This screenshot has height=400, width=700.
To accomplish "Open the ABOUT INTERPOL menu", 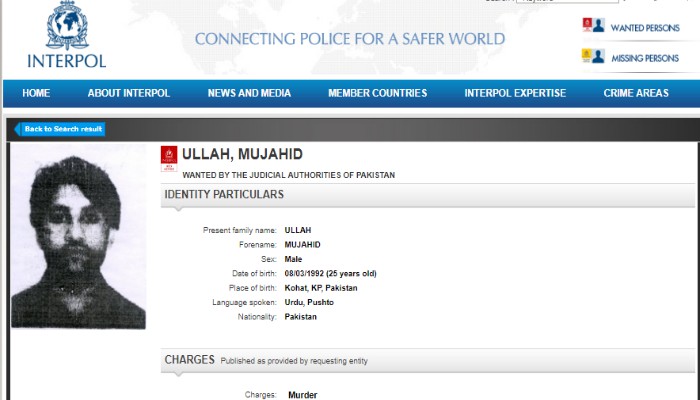I will coord(129,93).
